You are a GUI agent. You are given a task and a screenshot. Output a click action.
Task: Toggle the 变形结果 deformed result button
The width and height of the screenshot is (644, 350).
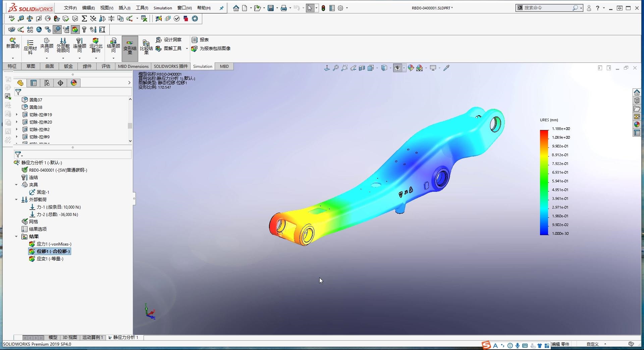130,48
